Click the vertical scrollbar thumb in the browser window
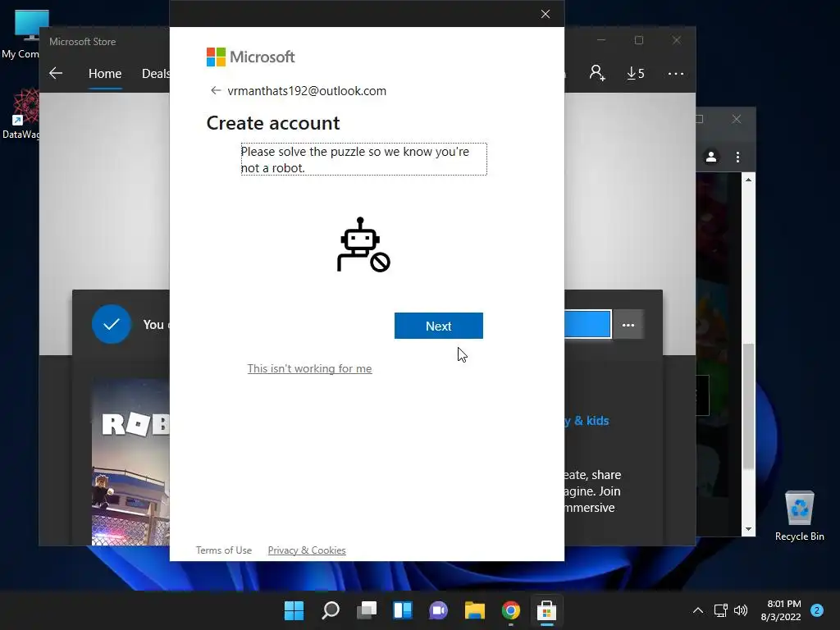Viewport: 840px width, 630px height. [x=748, y=407]
